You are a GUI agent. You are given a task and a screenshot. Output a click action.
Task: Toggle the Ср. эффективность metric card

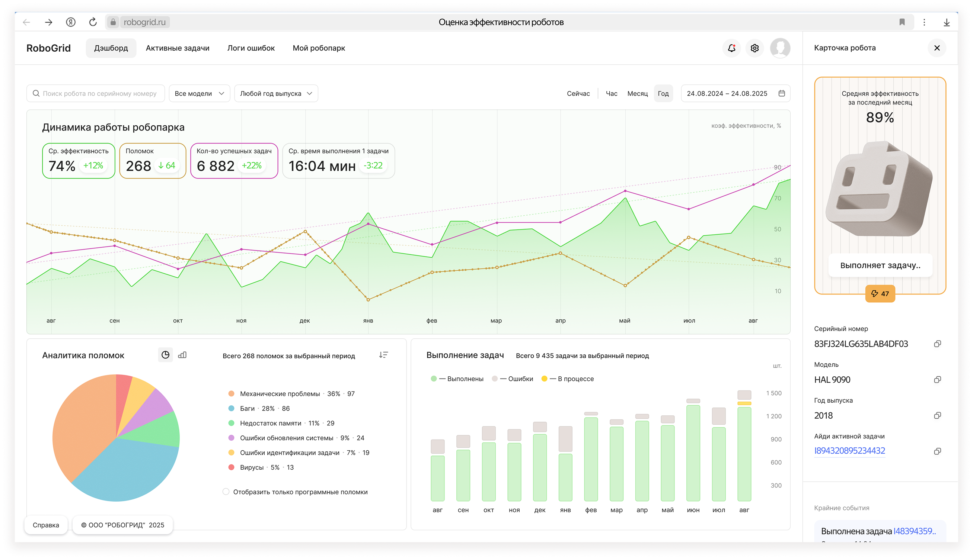[x=79, y=161]
